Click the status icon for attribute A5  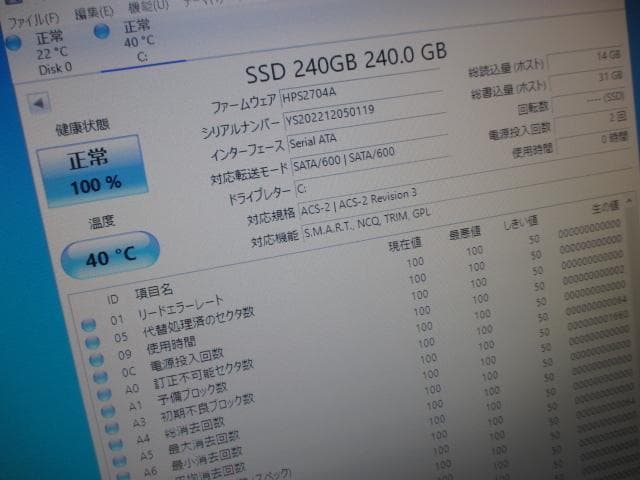click(120, 461)
